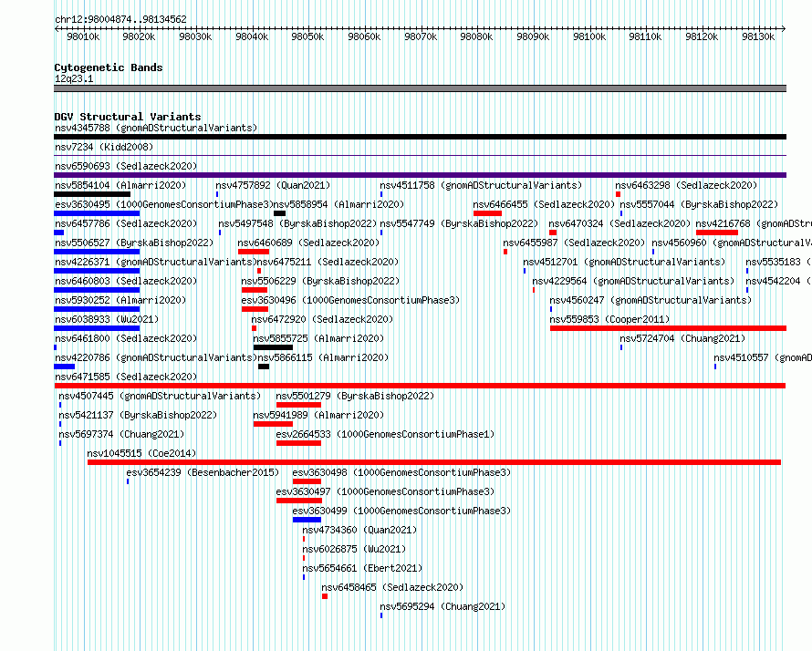
Task: Open variant nsv4229564 (gnomADStructuralVariants)
Action: (633, 281)
